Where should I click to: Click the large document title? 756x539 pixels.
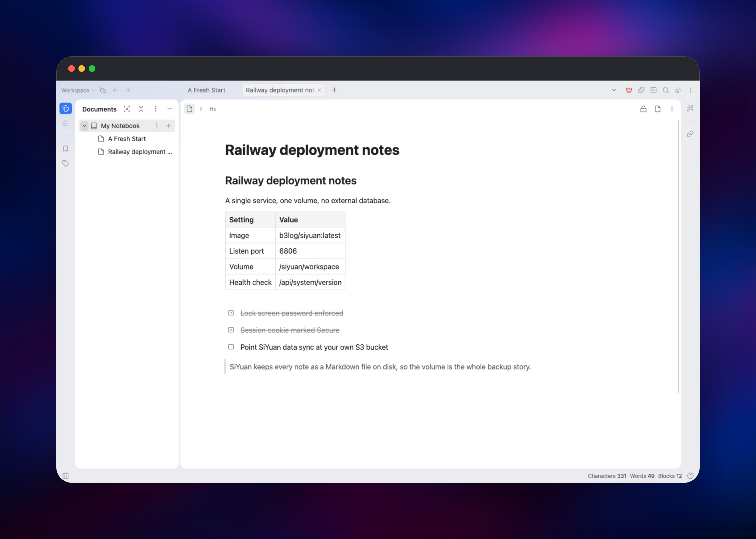click(312, 150)
